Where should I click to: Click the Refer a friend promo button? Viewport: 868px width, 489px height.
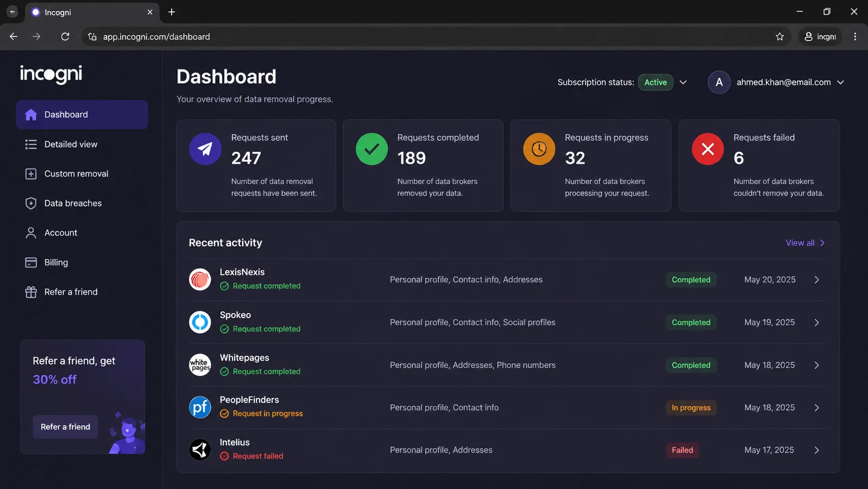click(x=65, y=427)
